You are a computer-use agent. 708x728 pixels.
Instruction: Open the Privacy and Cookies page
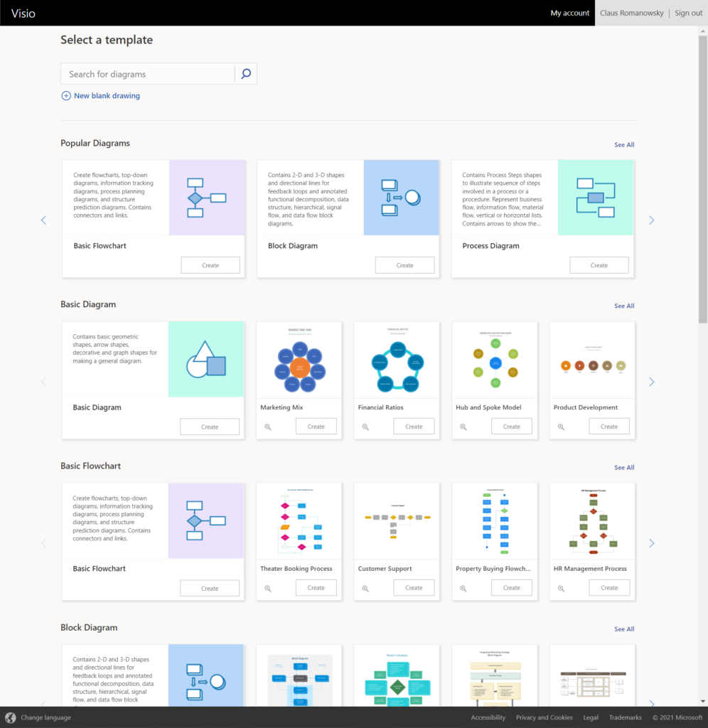tap(544, 717)
